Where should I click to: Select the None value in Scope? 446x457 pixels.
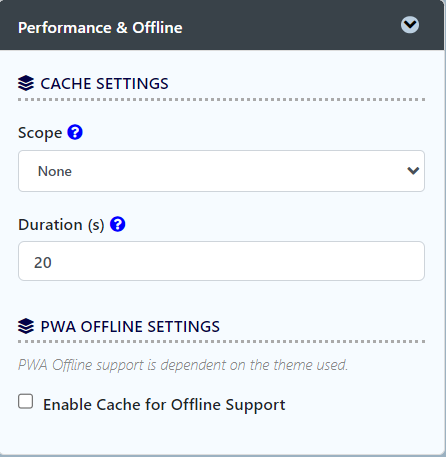click(x=55, y=171)
